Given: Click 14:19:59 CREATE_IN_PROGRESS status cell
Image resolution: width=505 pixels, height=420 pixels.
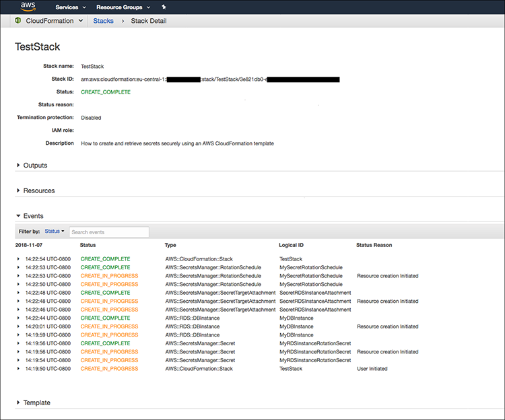Looking at the screenshot, I should pyautogui.click(x=109, y=335).
